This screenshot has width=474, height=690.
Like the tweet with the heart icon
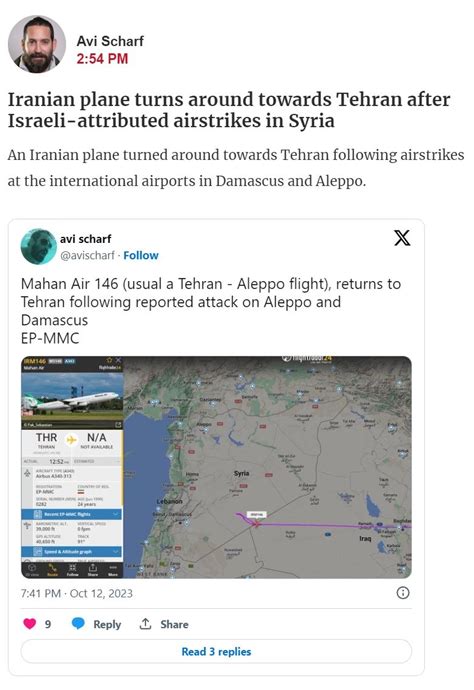click(29, 624)
